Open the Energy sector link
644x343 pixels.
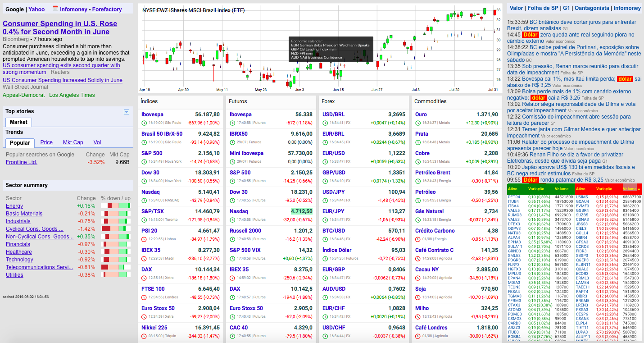14,206
